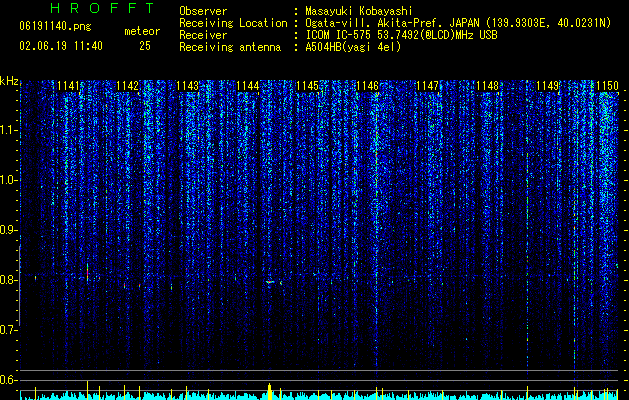Select the file name 06191140.png
Screen dimensions: 629x400
click(x=55, y=27)
